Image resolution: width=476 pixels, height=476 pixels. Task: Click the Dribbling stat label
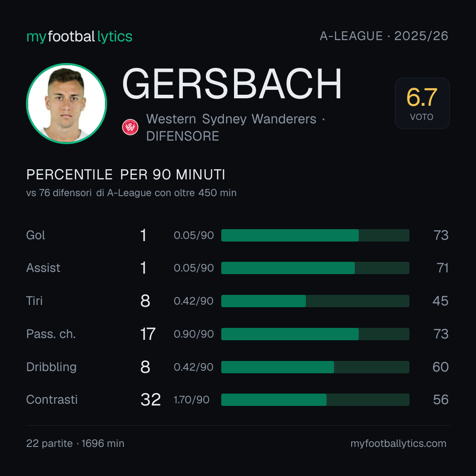coord(51,367)
